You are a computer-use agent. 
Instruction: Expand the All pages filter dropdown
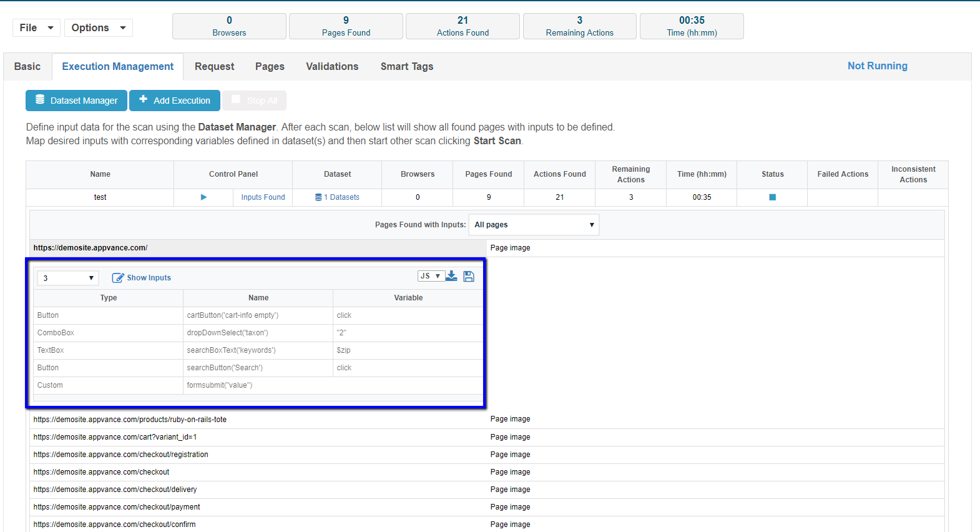point(534,225)
